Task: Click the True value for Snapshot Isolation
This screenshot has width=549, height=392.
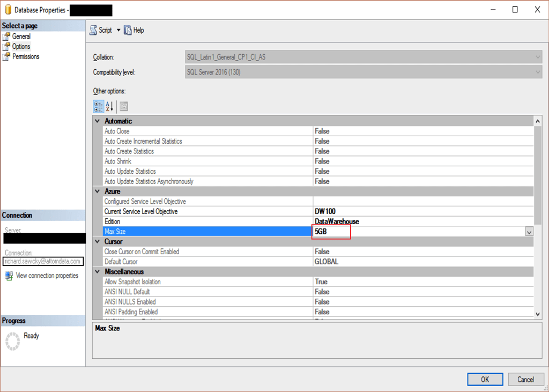Action: click(321, 282)
